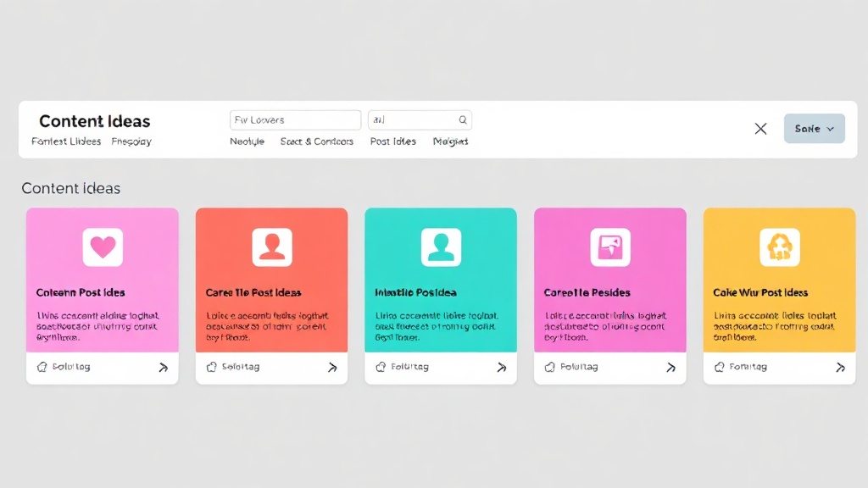
Task: Toggle tag icon on first pink card footer
Action: click(x=42, y=367)
